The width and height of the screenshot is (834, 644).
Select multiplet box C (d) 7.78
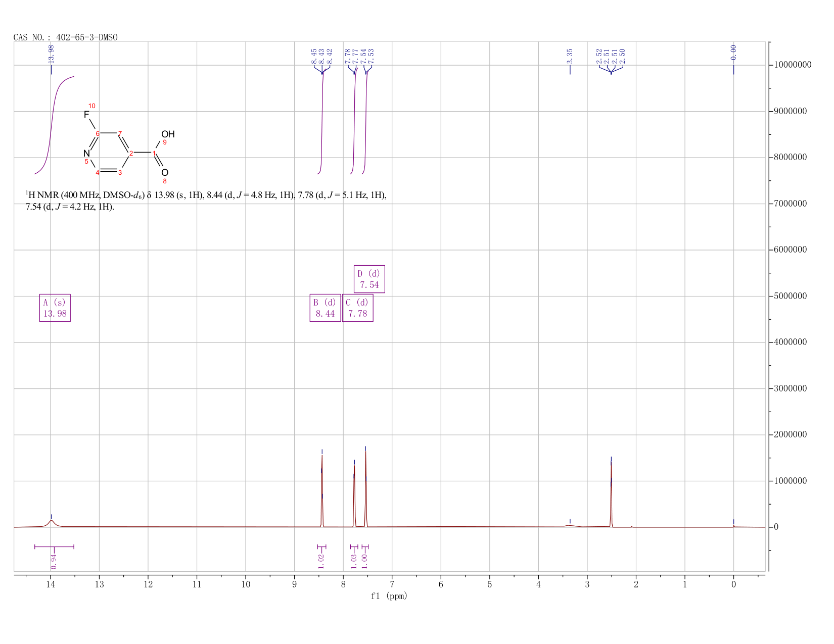pyautogui.click(x=358, y=308)
